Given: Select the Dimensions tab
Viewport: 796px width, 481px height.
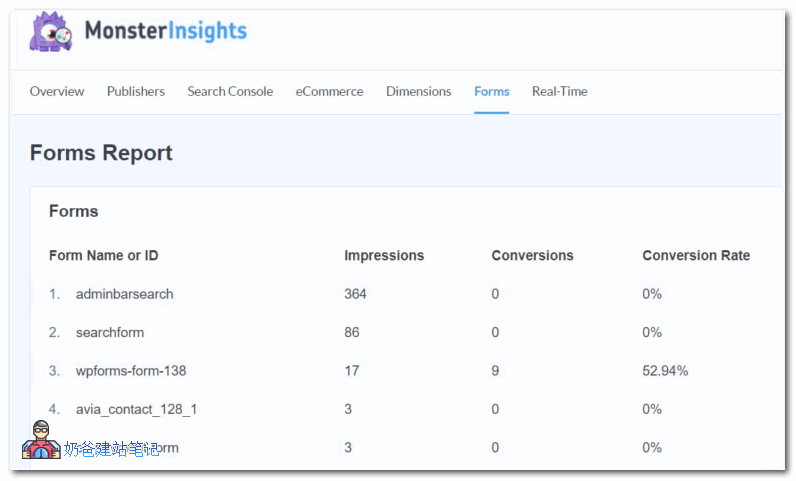Looking at the screenshot, I should coord(418,91).
